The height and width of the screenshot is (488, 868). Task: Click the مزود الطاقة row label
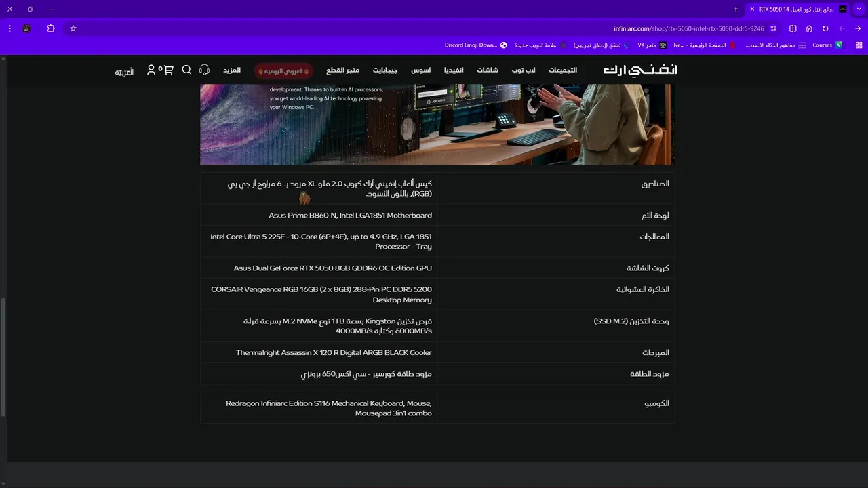click(x=650, y=374)
